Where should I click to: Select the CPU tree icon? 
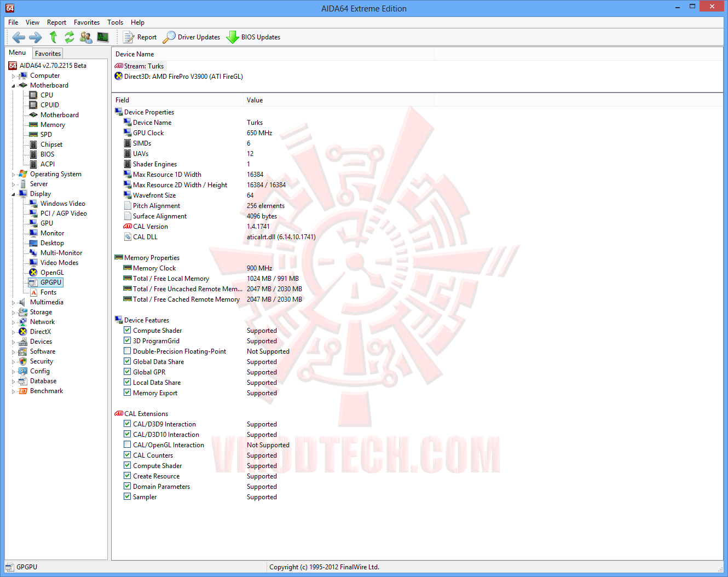pyautogui.click(x=33, y=95)
